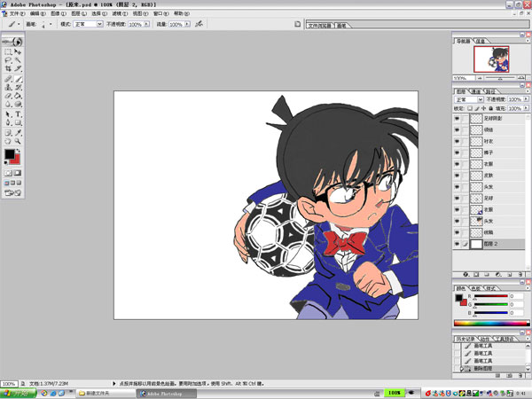Select the Notes tool
532x399 pixels.
8,133
